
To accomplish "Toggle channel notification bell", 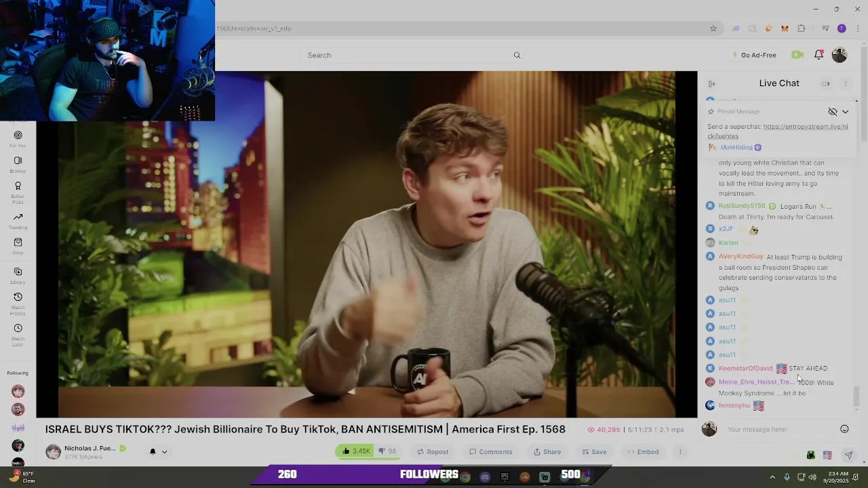I will pyautogui.click(x=153, y=451).
